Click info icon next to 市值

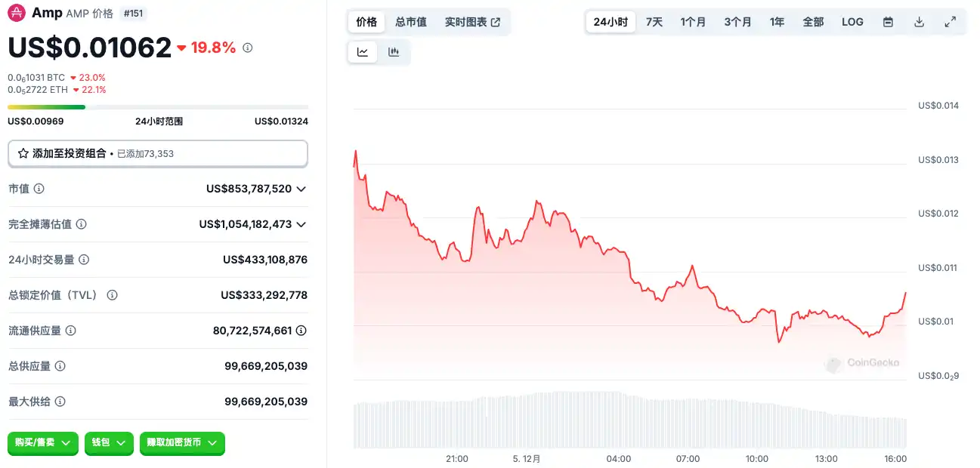(39, 189)
